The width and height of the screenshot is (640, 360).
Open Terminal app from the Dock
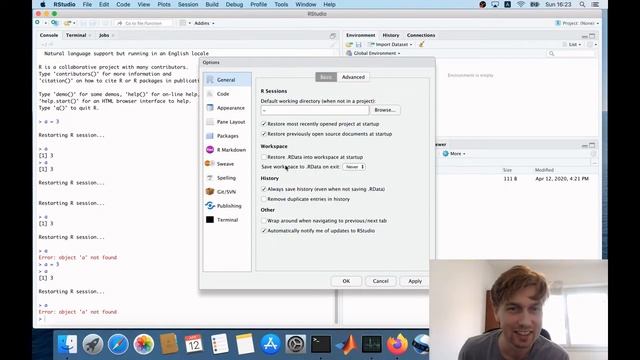(x=321, y=344)
